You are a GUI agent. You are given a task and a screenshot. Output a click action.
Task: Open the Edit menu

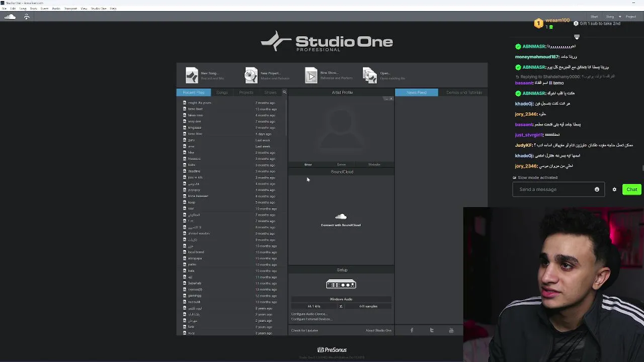click(13, 9)
